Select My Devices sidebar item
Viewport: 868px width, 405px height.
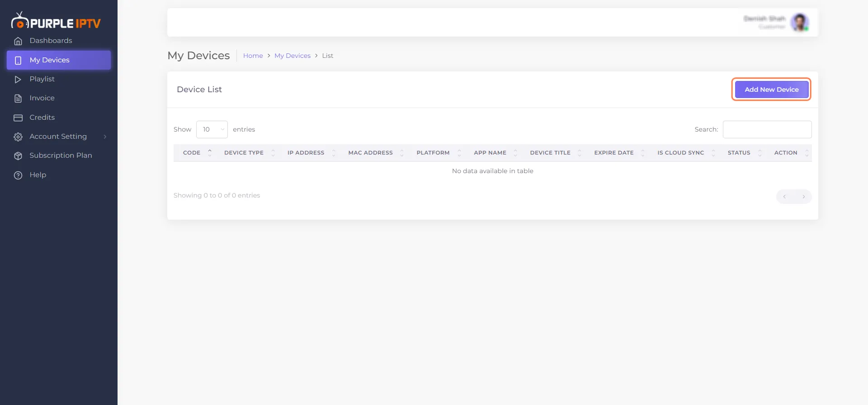[x=59, y=60]
